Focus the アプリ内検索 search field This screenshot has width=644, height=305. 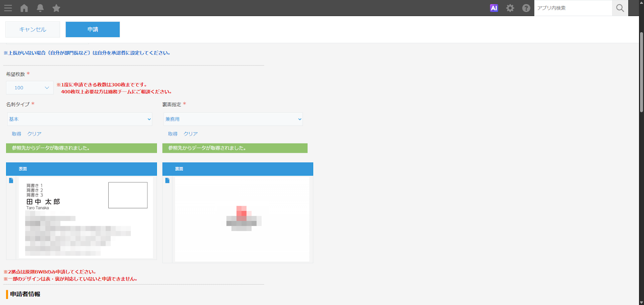573,8
